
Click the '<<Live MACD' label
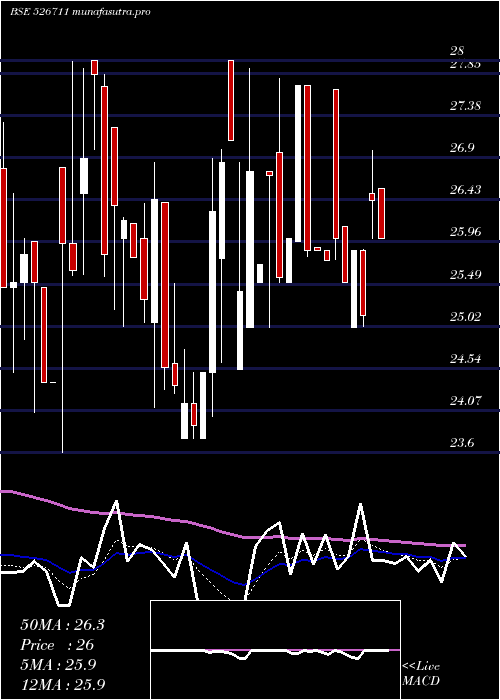click(x=421, y=674)
